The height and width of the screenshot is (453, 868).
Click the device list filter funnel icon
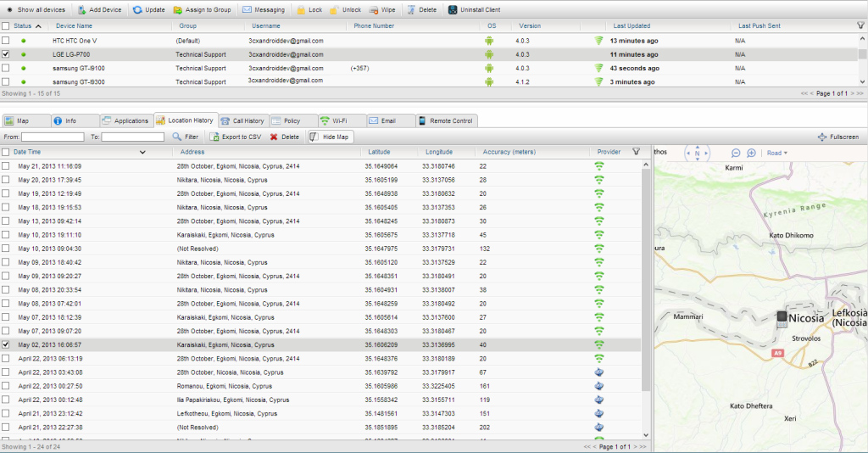(x=860, y=25)
